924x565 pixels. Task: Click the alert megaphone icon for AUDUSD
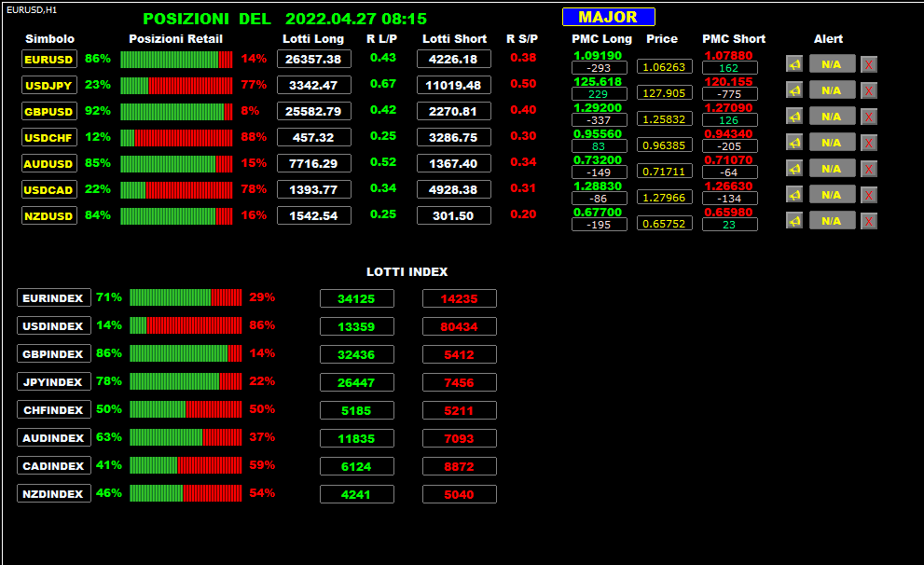pyautogui.click(x=794, y=169)
